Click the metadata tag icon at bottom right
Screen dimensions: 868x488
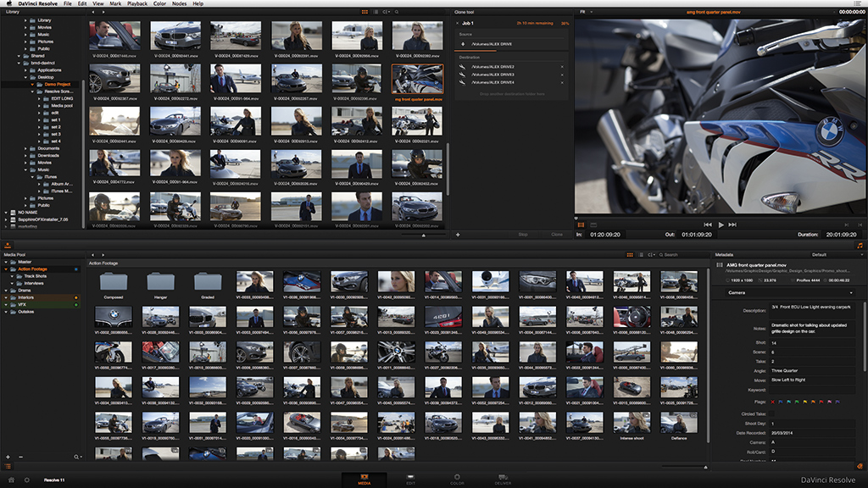(x=860, y=467)
